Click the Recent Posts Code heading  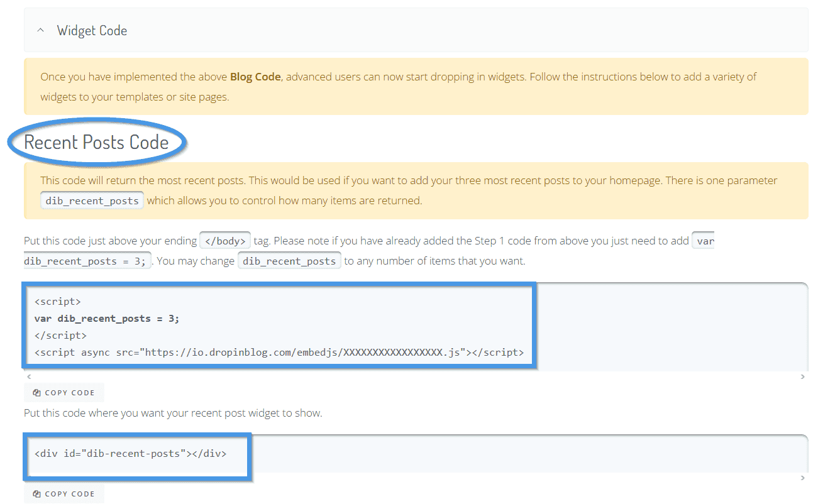pyautogui.click(x=96, y=142)
